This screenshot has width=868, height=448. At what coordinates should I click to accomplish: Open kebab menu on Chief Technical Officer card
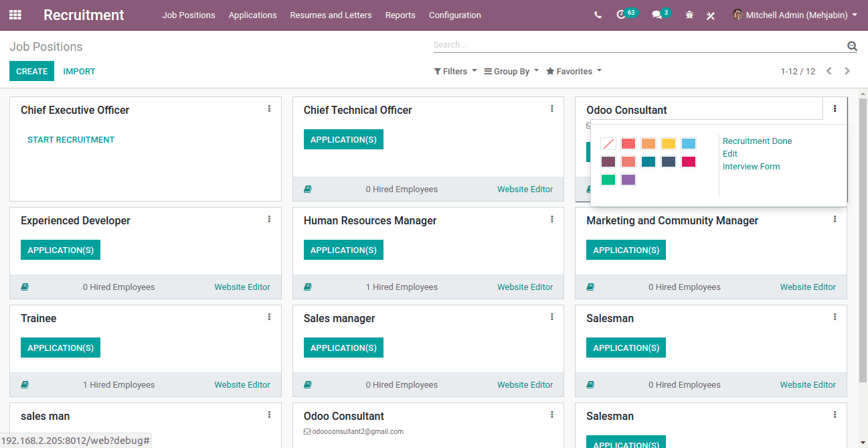point(551,108)
